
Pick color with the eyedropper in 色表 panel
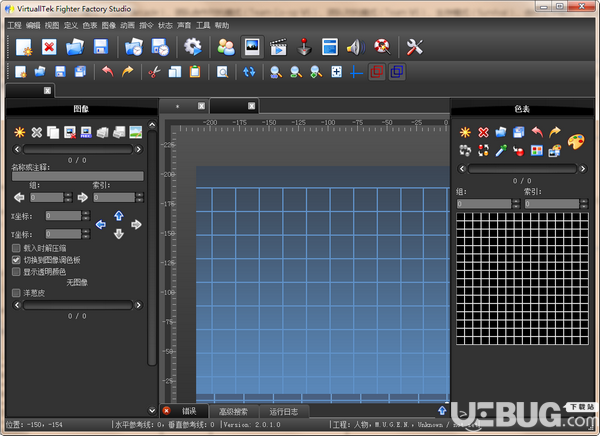pyautogui.click(x=501, y=150)
